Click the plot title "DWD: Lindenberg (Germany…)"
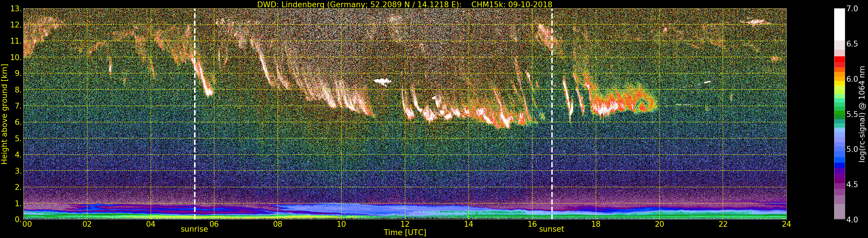The height and width of the screenshot is (238, 868). pos(404,4)
